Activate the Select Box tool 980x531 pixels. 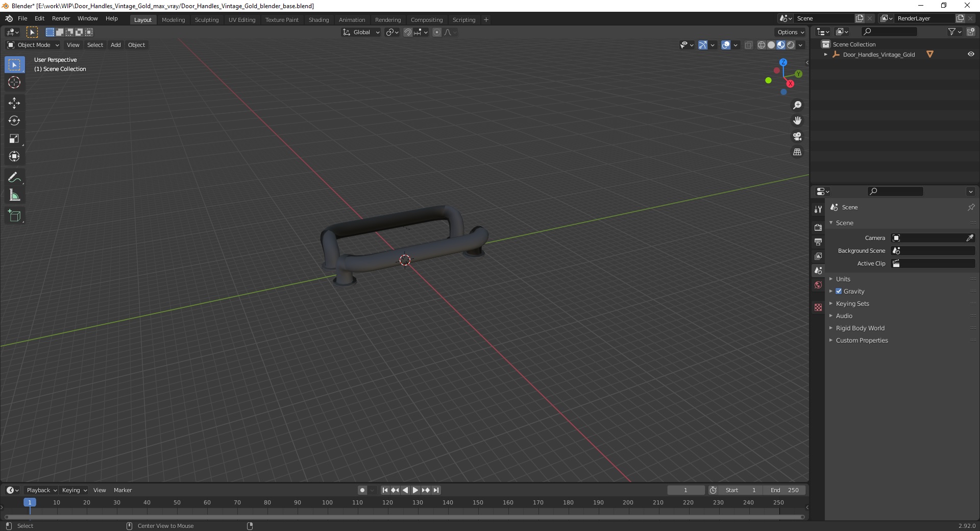click(x=14, y=64)
